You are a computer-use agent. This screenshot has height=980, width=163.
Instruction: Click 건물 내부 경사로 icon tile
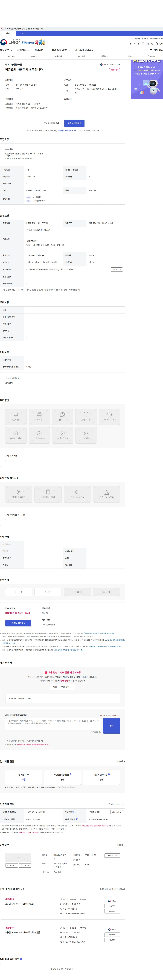(x=107, y=494)
